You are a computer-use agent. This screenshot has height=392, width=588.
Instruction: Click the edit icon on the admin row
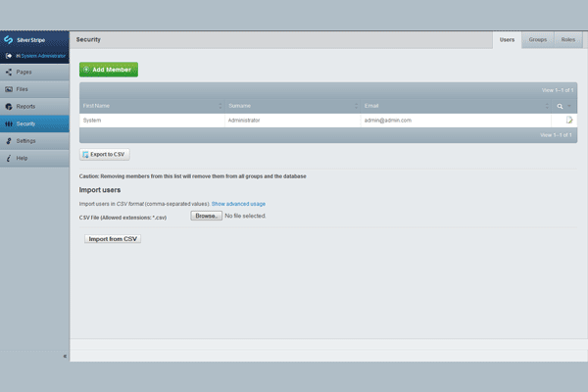point(569,120)
